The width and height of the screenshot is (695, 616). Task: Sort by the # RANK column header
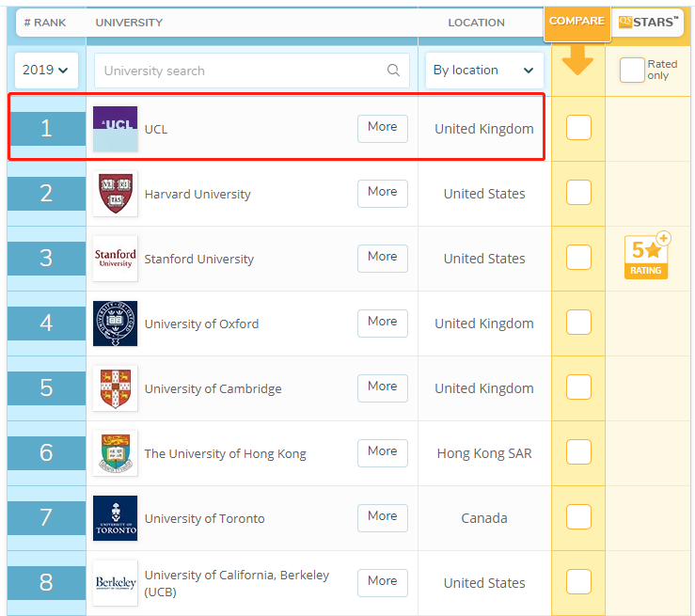(x=45, y=23)
